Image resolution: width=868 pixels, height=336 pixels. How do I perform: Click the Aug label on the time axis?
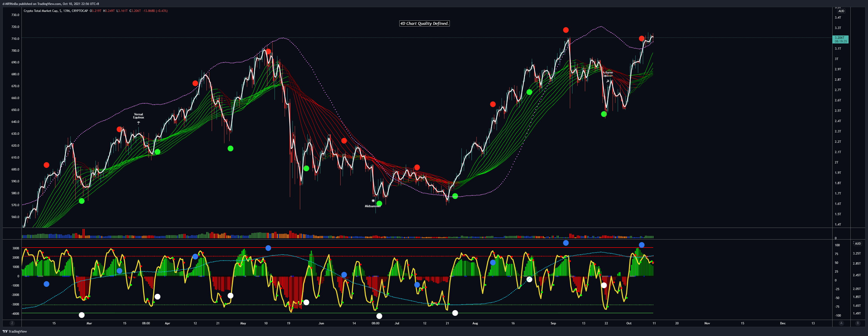tap(475, 323)
